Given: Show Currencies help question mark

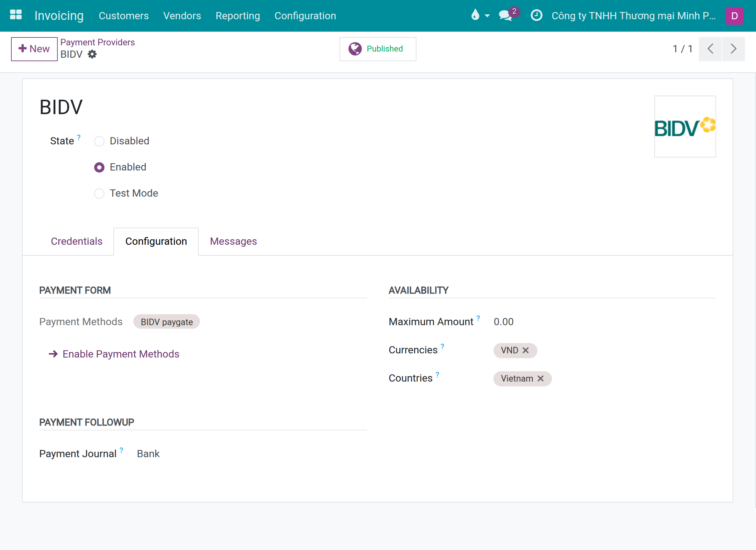Looking at the screenshot, I should (442, 346).
